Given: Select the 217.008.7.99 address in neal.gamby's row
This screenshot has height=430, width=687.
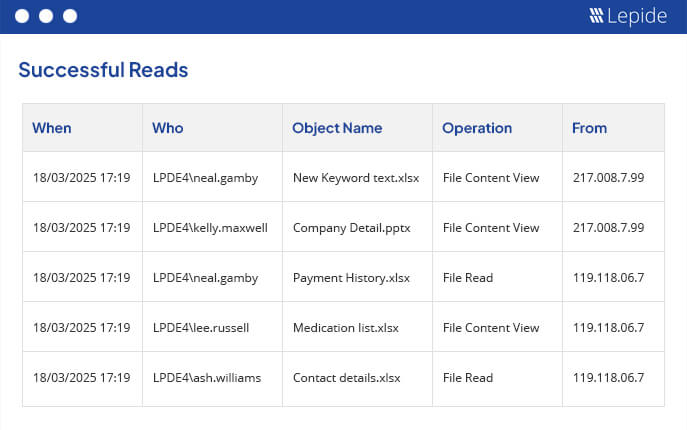Looking at the screenshot, I should pyautogui.click(x=609, y=178).
